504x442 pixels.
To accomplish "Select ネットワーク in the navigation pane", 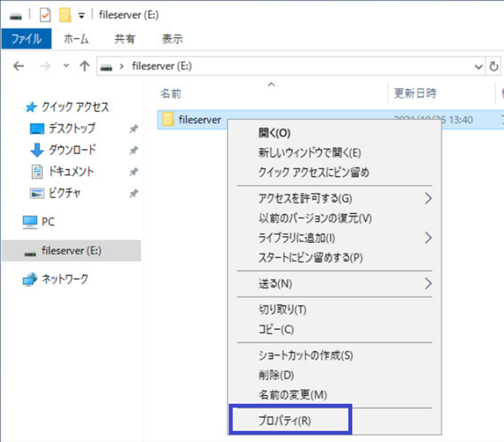I will [x=64, y=279].
